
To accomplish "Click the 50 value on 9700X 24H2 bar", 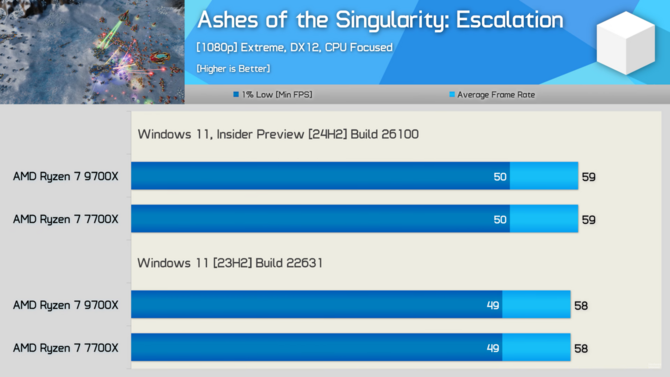I will click(500, 177).
